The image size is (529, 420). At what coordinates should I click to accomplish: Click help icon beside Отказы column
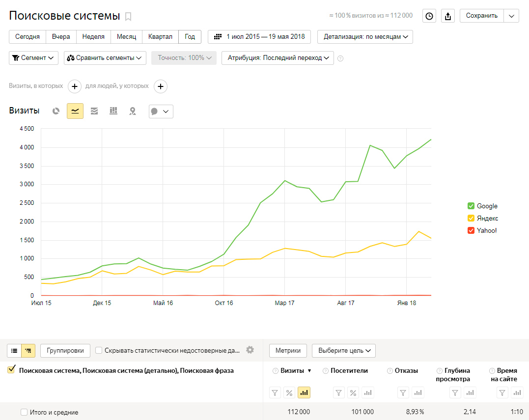[x=390, y=371]
